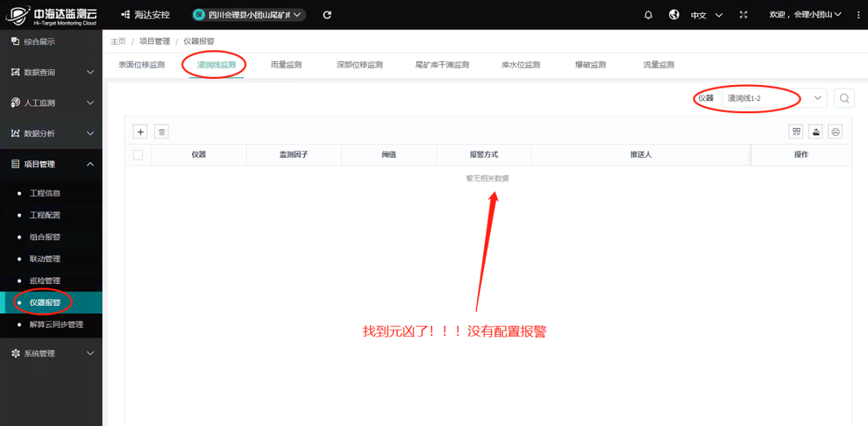Screen dimensions: 868x426
Task: Tick the table header select-all checkbox
Action: tap(138, 155)
